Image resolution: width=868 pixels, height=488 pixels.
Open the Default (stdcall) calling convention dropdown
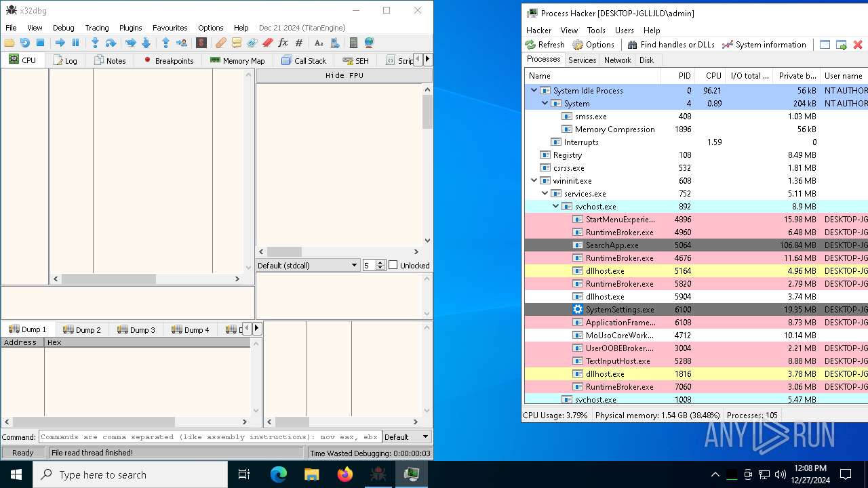coord(308,265)
